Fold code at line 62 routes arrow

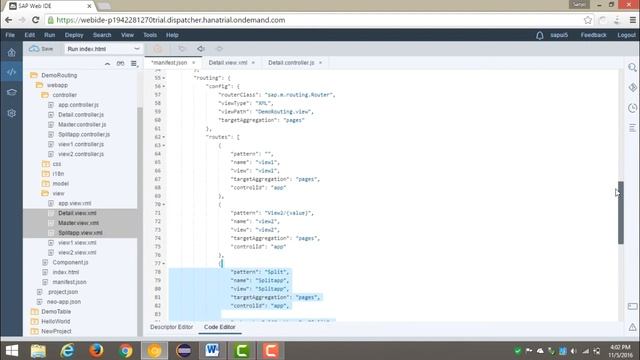coord(164,137)
